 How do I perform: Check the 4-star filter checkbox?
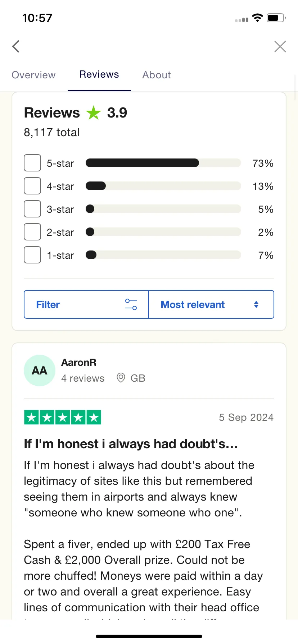coord(32,186)
